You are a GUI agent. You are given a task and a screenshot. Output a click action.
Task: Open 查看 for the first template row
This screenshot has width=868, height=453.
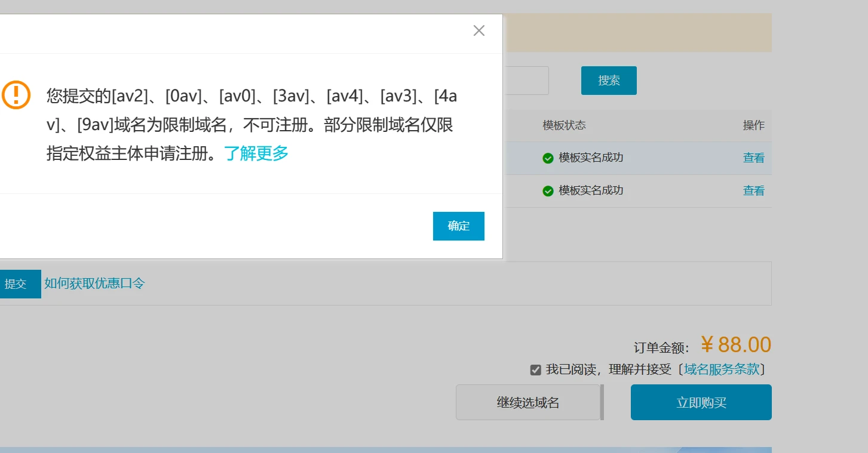(x=753, y=158)
